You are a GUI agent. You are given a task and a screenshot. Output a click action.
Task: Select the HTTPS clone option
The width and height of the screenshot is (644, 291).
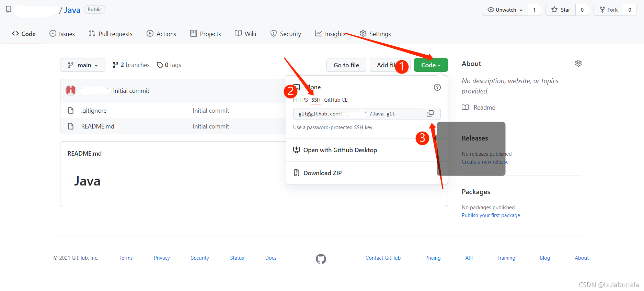(300, 100)
